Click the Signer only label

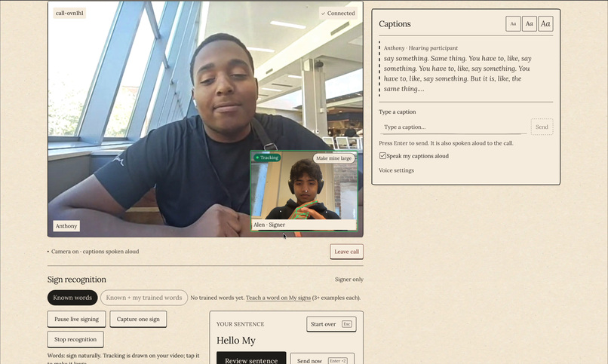click(349, 279)
